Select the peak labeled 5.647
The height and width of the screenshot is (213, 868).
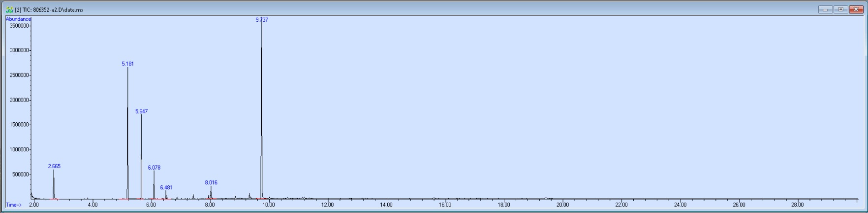(141, 111)
